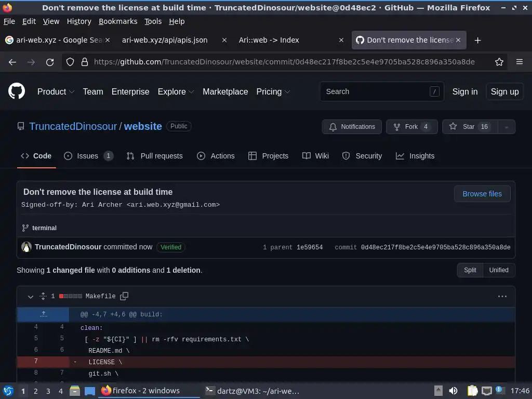Switch to the Pull requests tab

[x=154, y=156]
